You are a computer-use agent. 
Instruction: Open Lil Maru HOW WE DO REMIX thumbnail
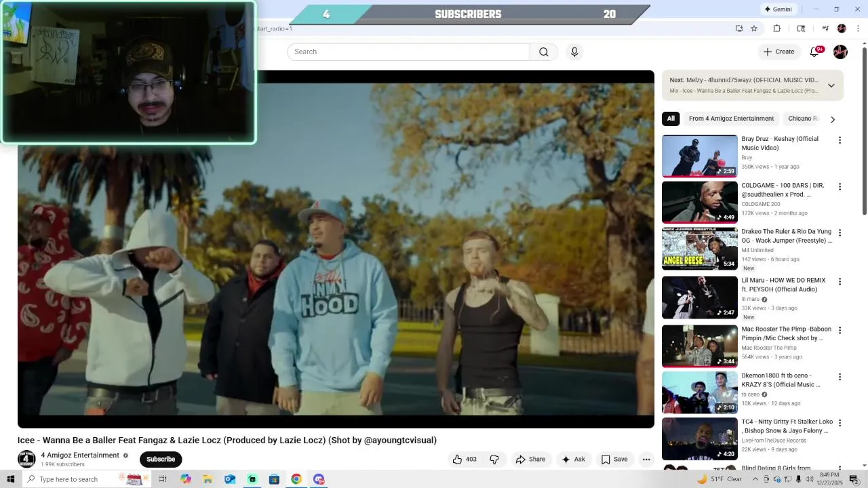pos(699,298)
